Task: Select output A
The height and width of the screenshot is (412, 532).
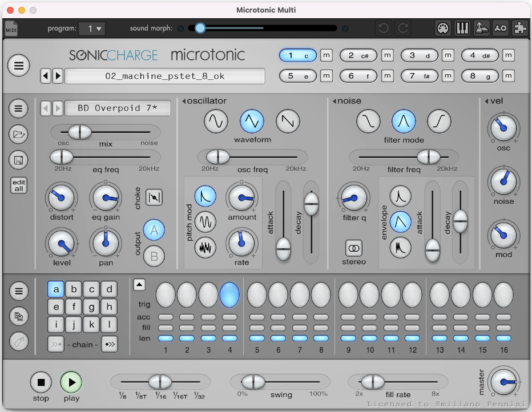Action: (x=154, y=230)
